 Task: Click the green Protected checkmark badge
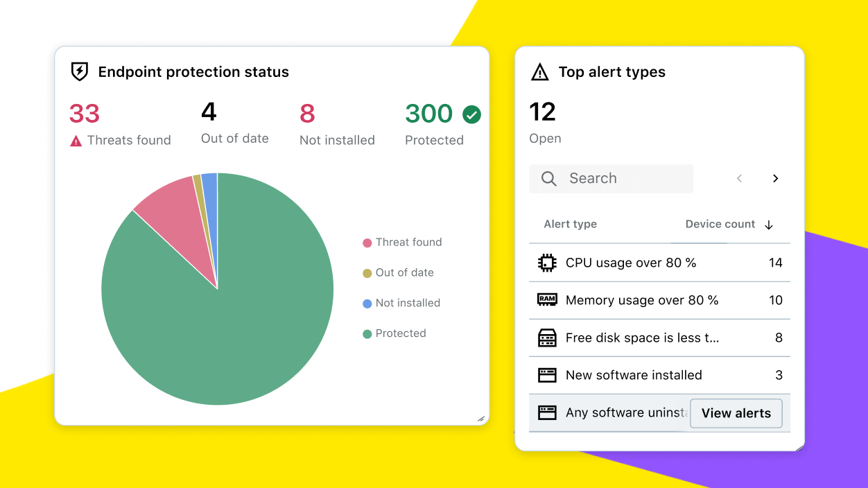point(471,114)
